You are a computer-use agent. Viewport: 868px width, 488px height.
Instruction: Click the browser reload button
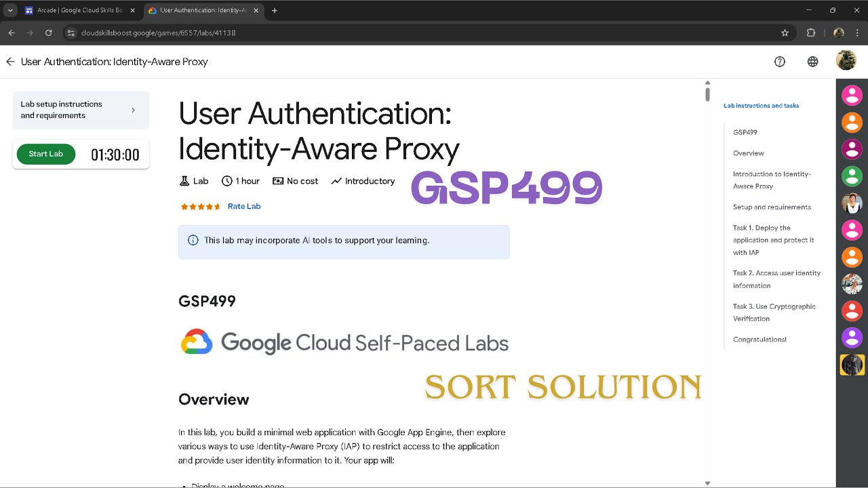point(48,33)
